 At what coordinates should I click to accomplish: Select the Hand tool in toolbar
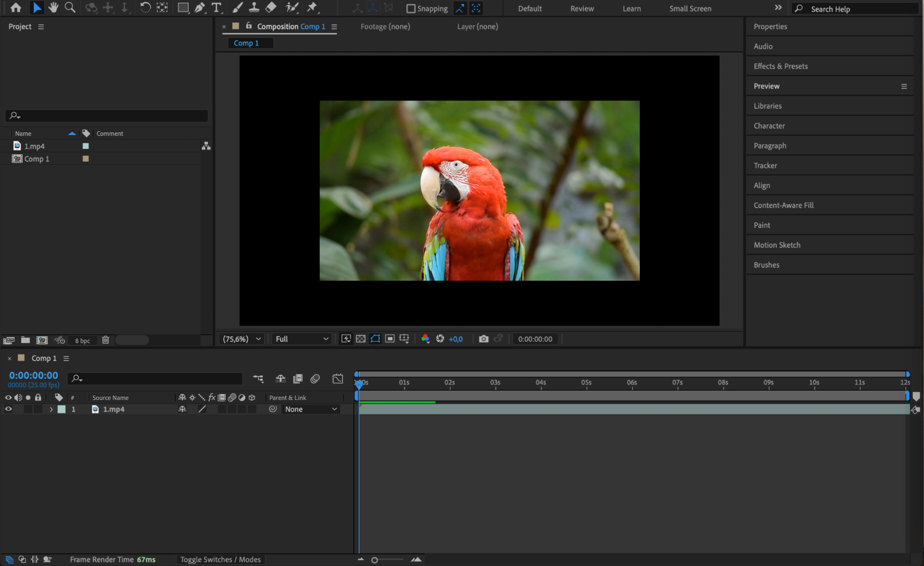point(54,7)
